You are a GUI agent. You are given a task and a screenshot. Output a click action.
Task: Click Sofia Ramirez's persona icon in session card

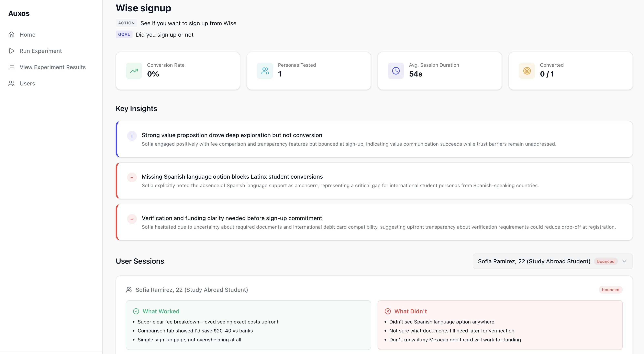pos(130,290)
